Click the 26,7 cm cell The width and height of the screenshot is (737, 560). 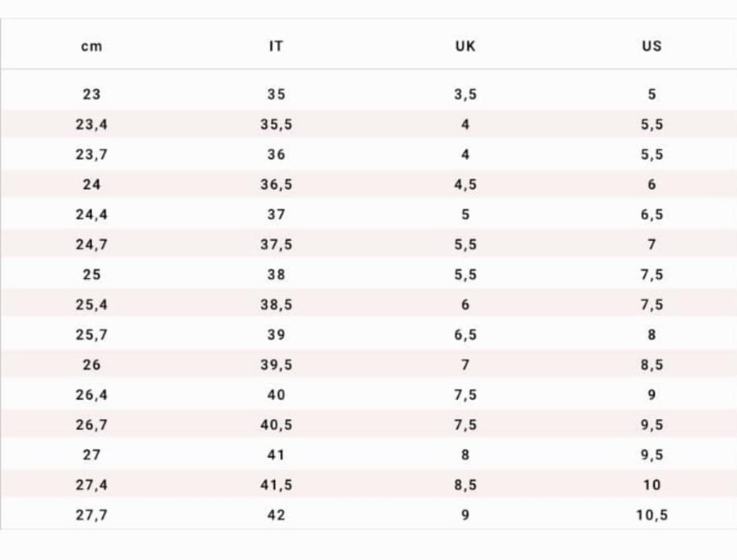92,425
